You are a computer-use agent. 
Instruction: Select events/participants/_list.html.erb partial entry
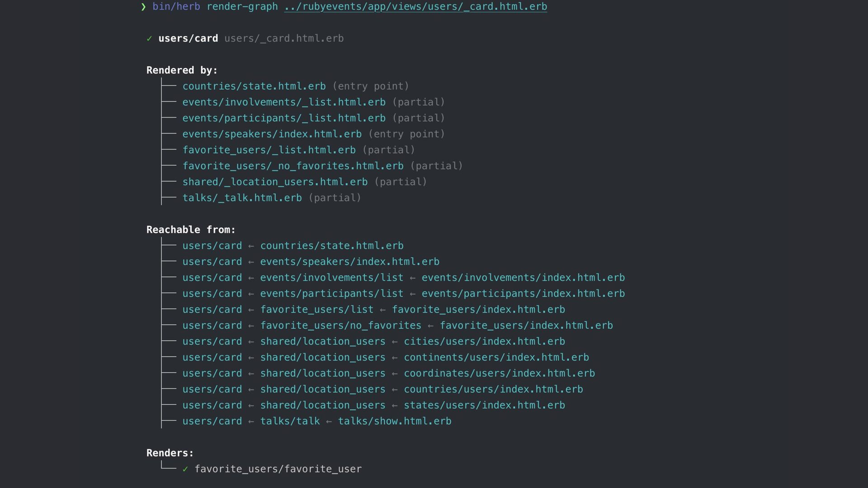[x=283, y=118]
